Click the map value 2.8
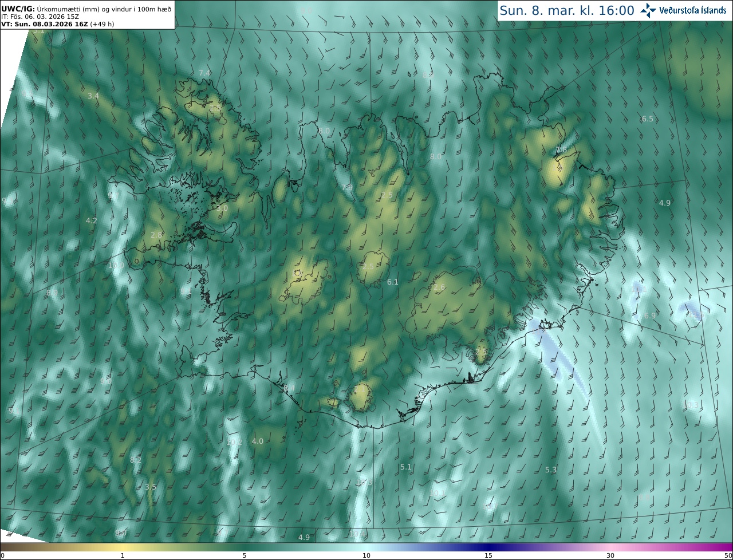Image resolution: width=733 pixels, height=560 pixels. click(x=156, y=235)
